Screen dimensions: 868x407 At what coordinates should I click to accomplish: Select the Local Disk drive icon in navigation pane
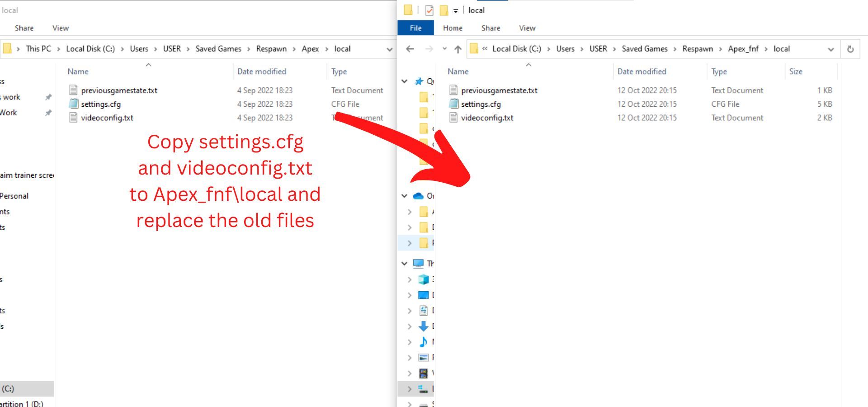pos(423,388)
